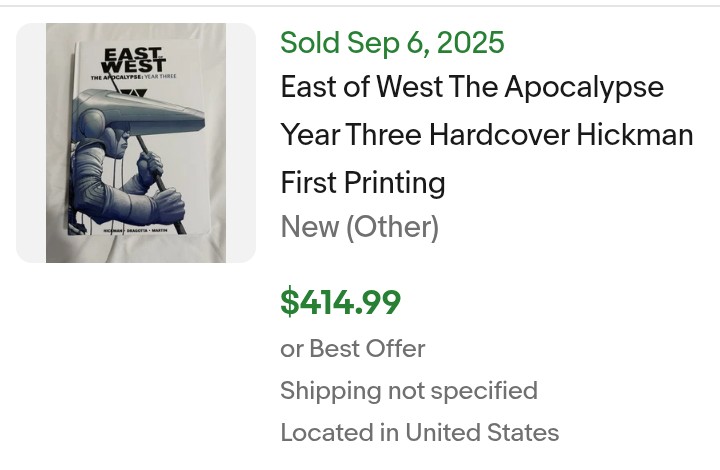Open the 'East of West The Apocalypse' title link
This screenshot has width=720, height=470.
click(x=472, y=87)
